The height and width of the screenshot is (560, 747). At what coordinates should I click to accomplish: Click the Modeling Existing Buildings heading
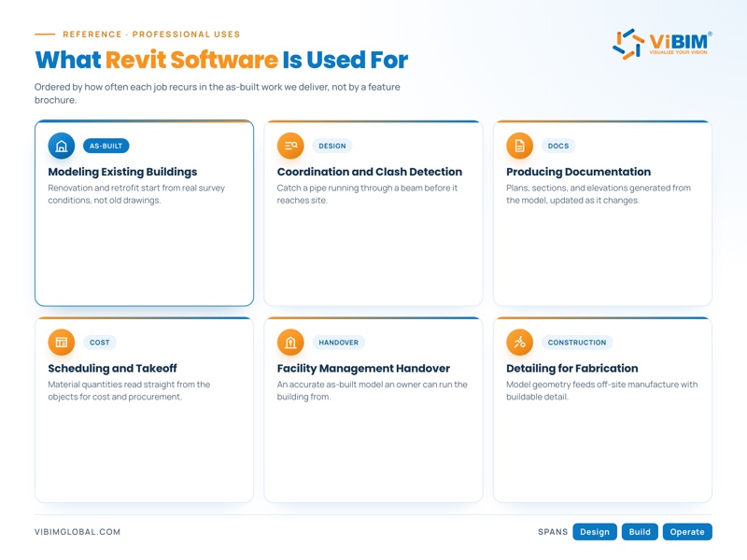(x=122, y=172)
